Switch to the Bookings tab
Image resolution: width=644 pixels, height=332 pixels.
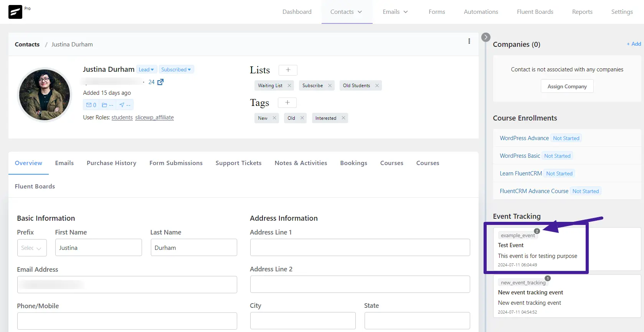(354, 163)
